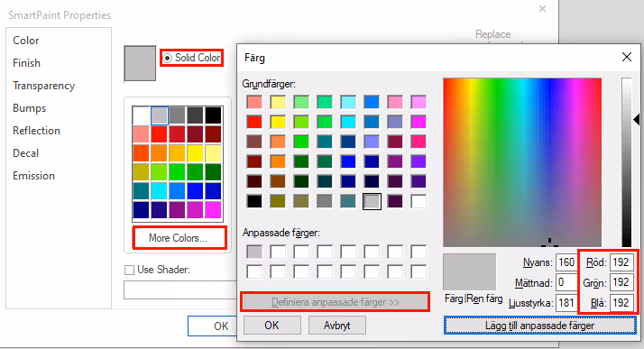Viewport: 644px width, 349px height.
Task: Select black swatch in SmartPaint palette
Action: 214,115
